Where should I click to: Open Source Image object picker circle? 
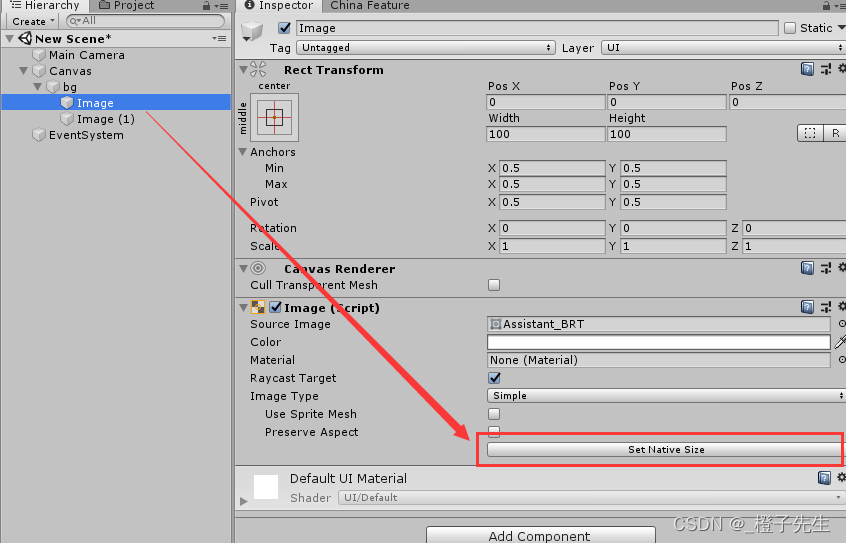[842, 324]
